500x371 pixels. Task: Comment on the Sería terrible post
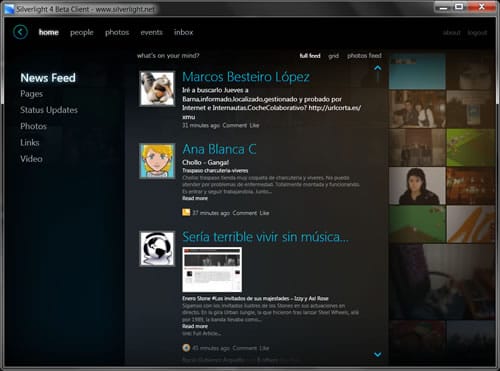pos(245,348)
